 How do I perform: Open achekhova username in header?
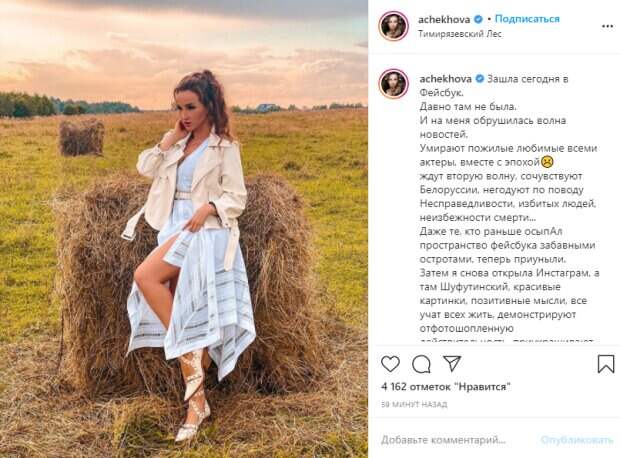coord(444,19)
